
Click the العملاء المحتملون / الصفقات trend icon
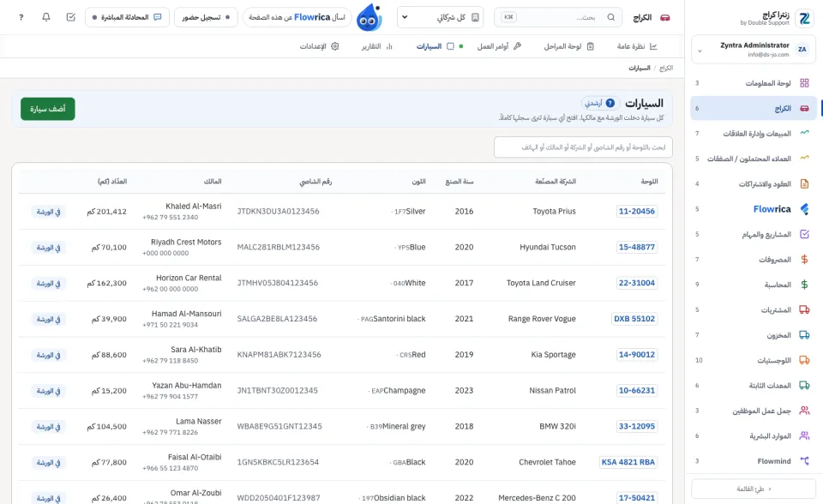804,159
